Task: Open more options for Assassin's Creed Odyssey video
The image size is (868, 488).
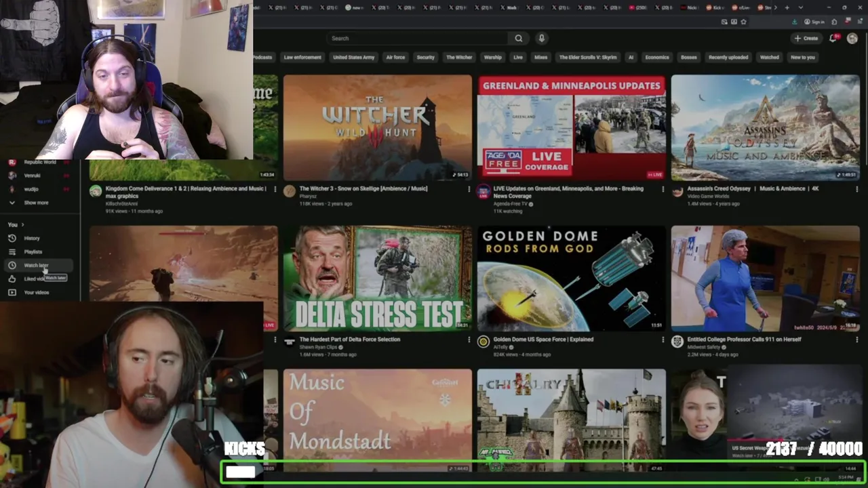Action: point(856,189)
